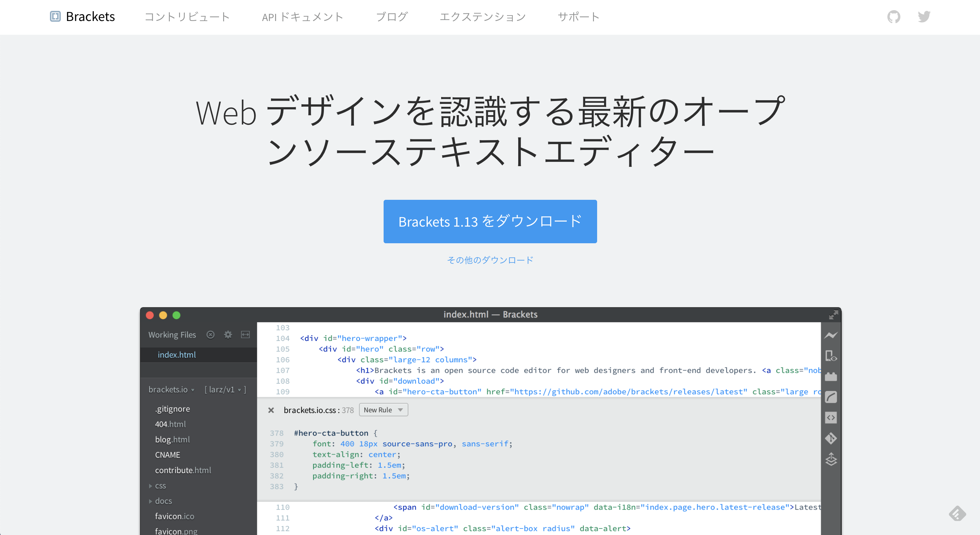
Task: Click Brackets 1.13 をダウンロード button
Action: 490,222
